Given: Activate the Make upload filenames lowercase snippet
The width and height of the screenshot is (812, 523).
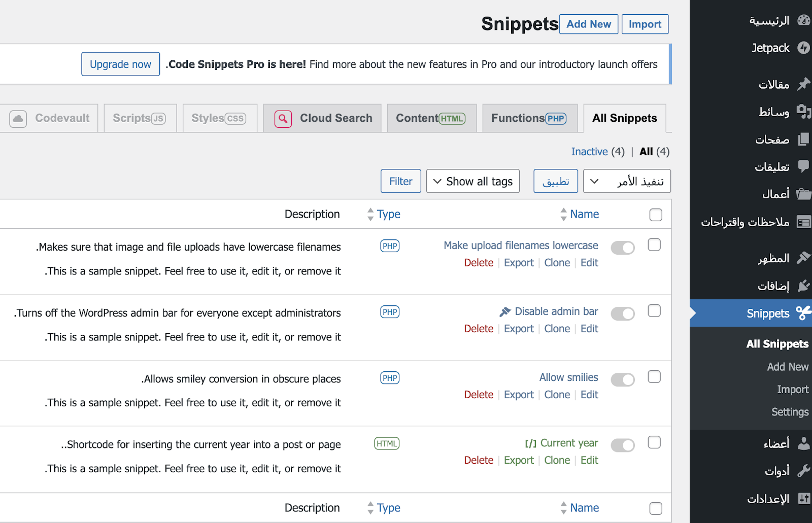Looking at the screenshot, I should 623,248.
